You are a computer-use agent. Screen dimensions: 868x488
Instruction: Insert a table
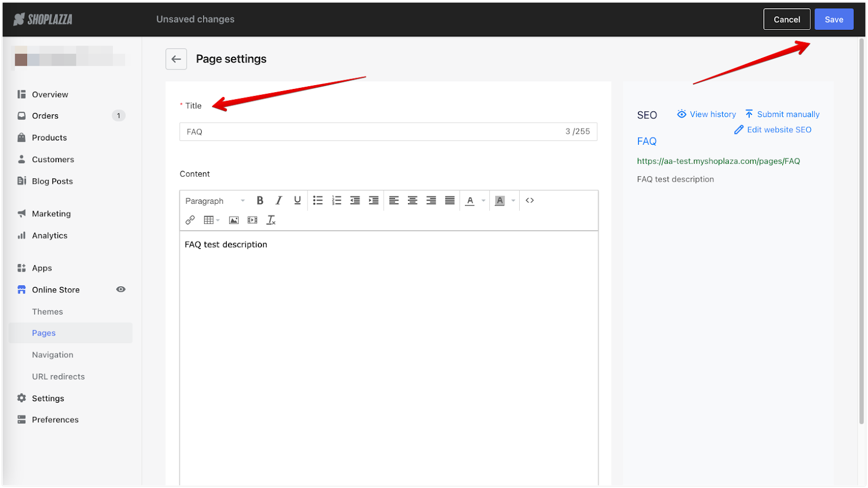pyautogui.click(x=208, y=220)
